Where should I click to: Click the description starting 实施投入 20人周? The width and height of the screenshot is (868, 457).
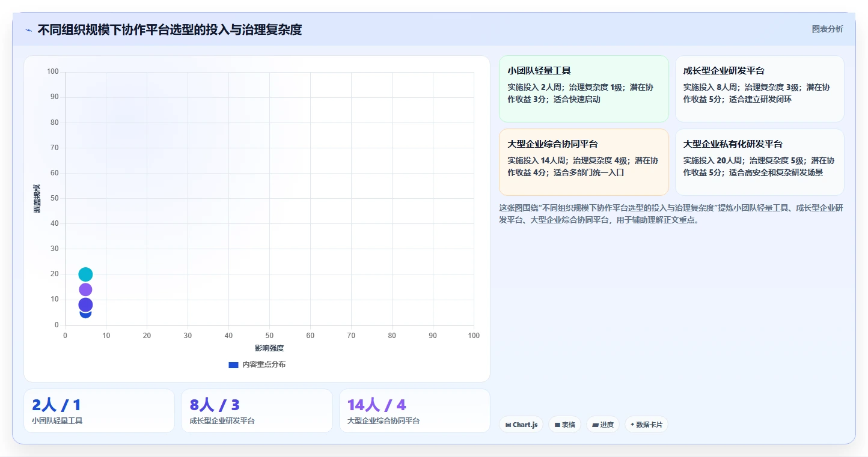click(x=759, y=166)
